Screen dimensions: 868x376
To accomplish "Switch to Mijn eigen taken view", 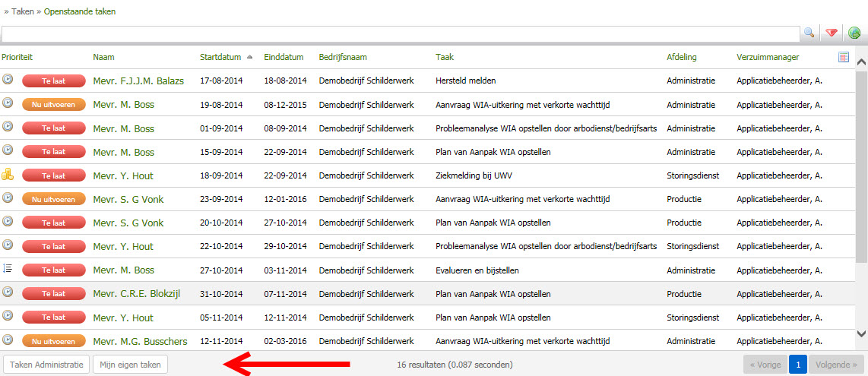I will coord(130,365).
